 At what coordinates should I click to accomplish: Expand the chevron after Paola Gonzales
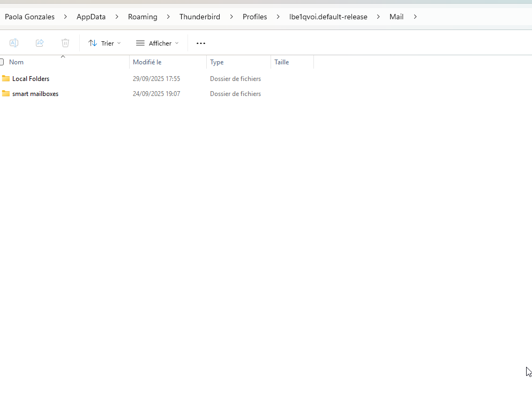65,17
